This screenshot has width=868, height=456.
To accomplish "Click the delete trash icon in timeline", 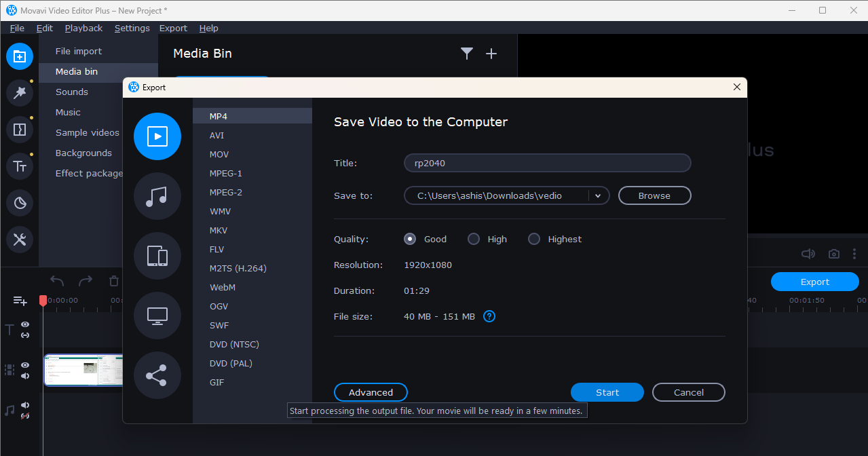I will tap(114, 281).
